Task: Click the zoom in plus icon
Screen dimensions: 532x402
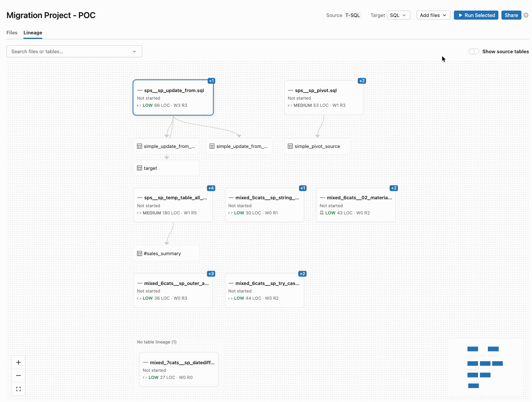Action: click(18, 362)
